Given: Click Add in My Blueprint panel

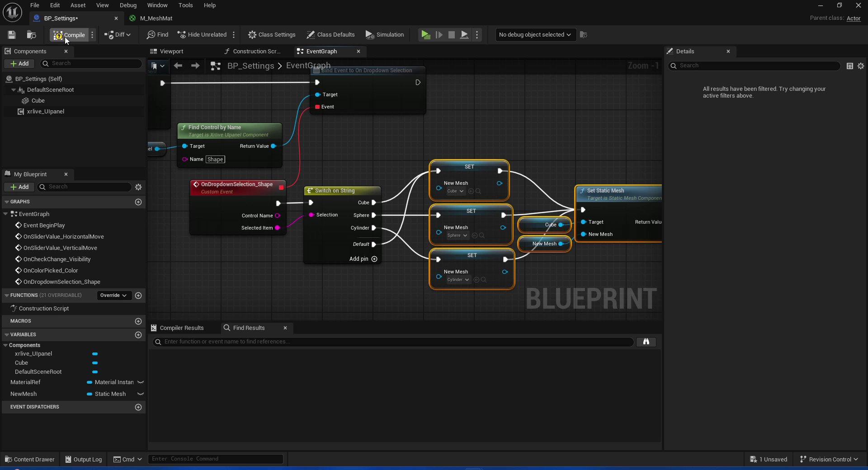Looking at the screenshot, I should pos(19,187).
